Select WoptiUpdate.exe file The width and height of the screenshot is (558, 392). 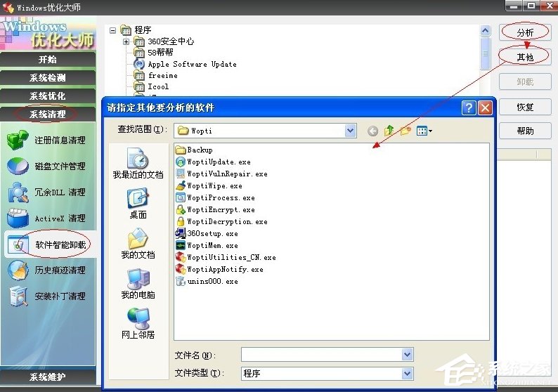[x=213, y=162]
